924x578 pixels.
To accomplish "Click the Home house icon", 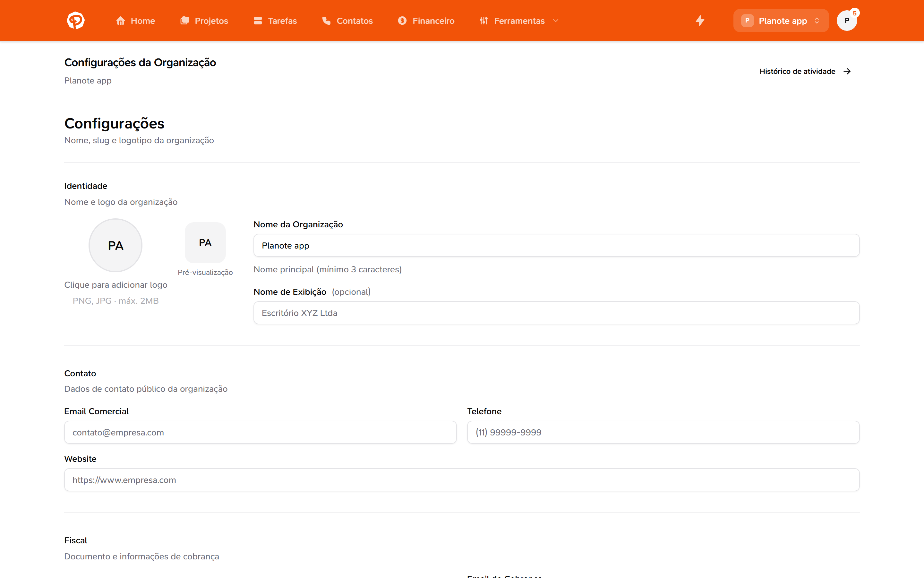I will click(121, 21).
